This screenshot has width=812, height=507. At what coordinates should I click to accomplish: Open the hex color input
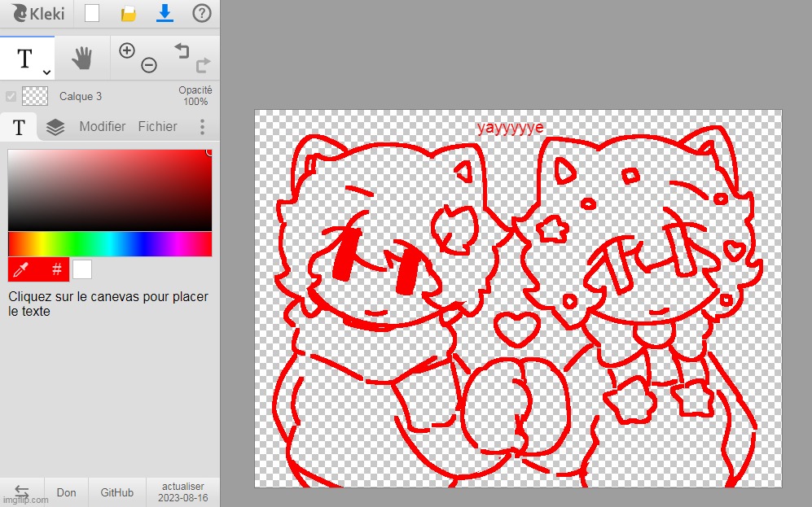point(57,269)
